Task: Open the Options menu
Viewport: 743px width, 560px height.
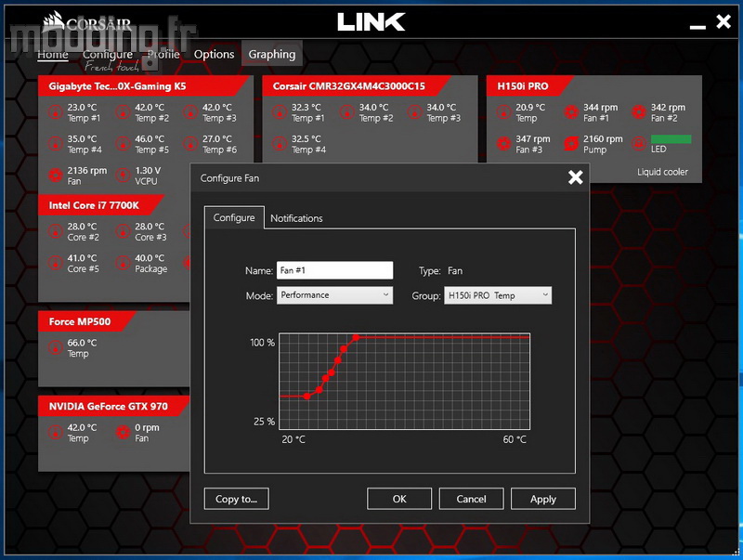Action: click(x=214, y=55)
